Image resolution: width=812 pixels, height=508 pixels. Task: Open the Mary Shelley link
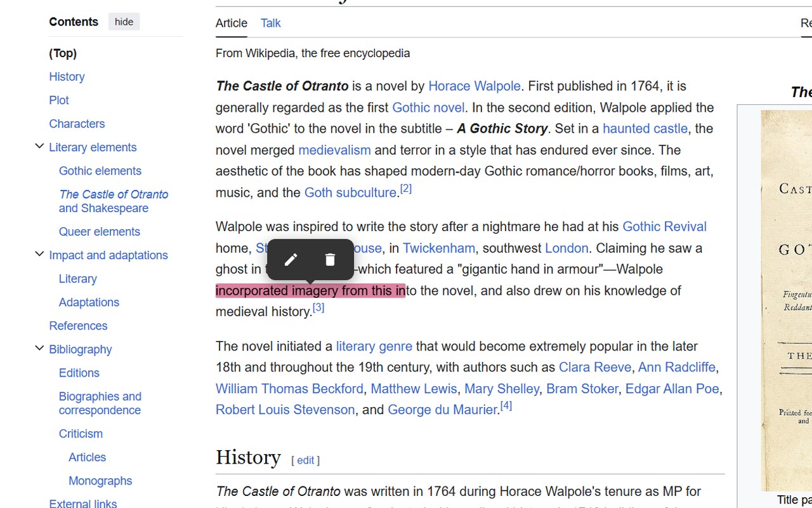point(502,389)
